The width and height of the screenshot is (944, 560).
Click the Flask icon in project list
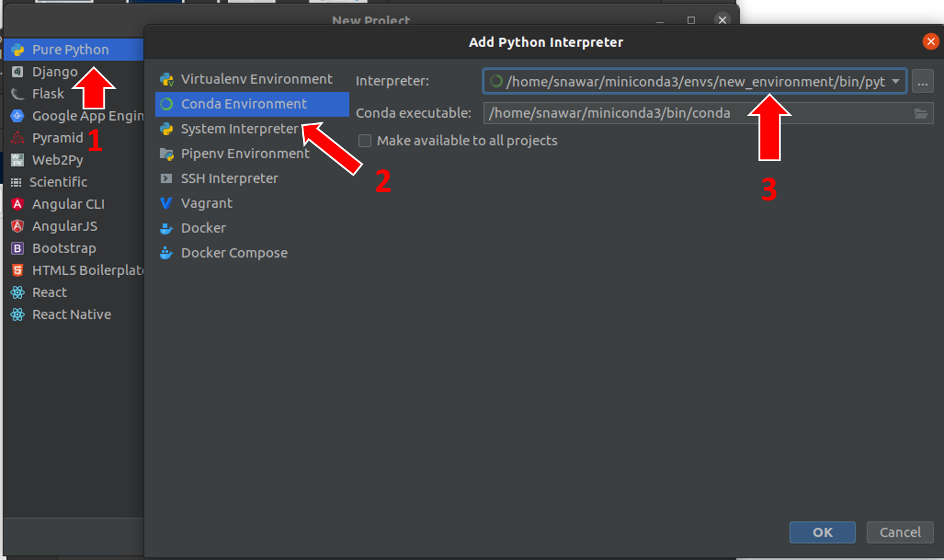click(x=18, y=94)
